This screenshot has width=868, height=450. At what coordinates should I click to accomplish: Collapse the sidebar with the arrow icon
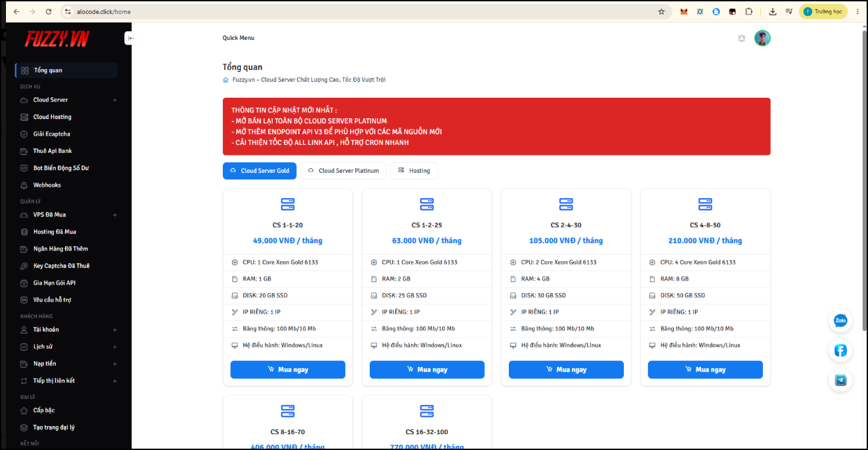(131, 39)
